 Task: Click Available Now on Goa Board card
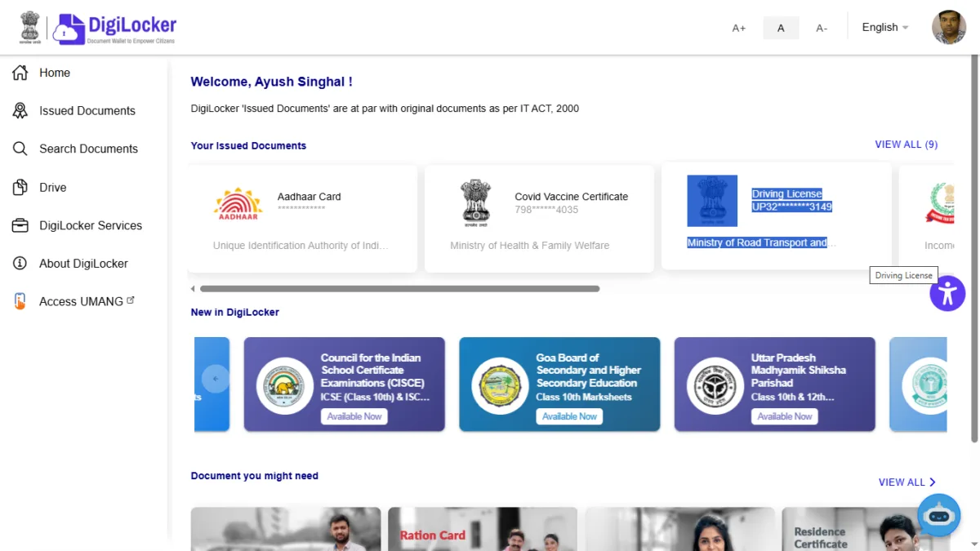(569, 416)
